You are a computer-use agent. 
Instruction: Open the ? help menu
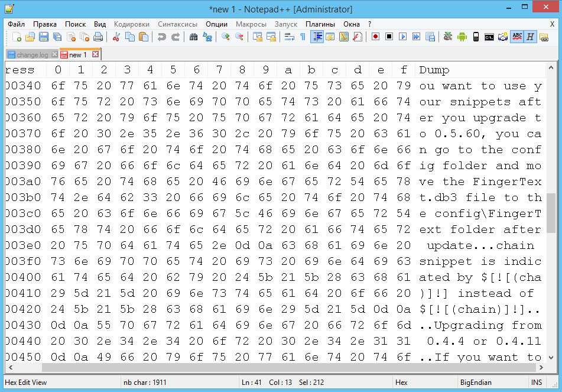coord(369,24)
